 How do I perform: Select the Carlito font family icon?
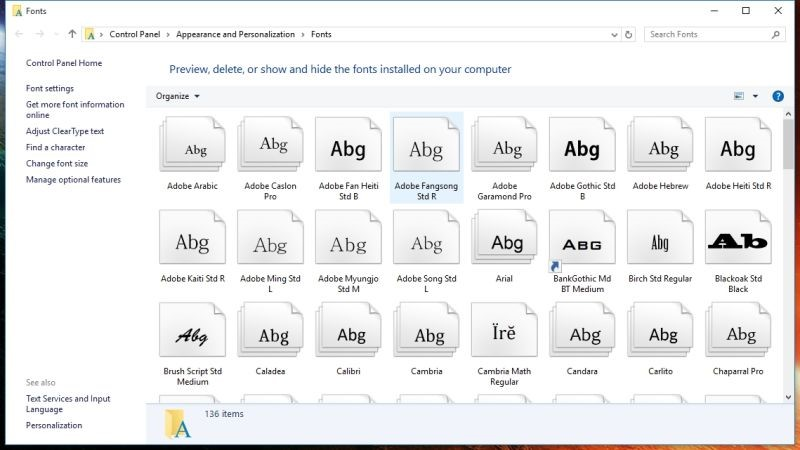pos(660,330)
